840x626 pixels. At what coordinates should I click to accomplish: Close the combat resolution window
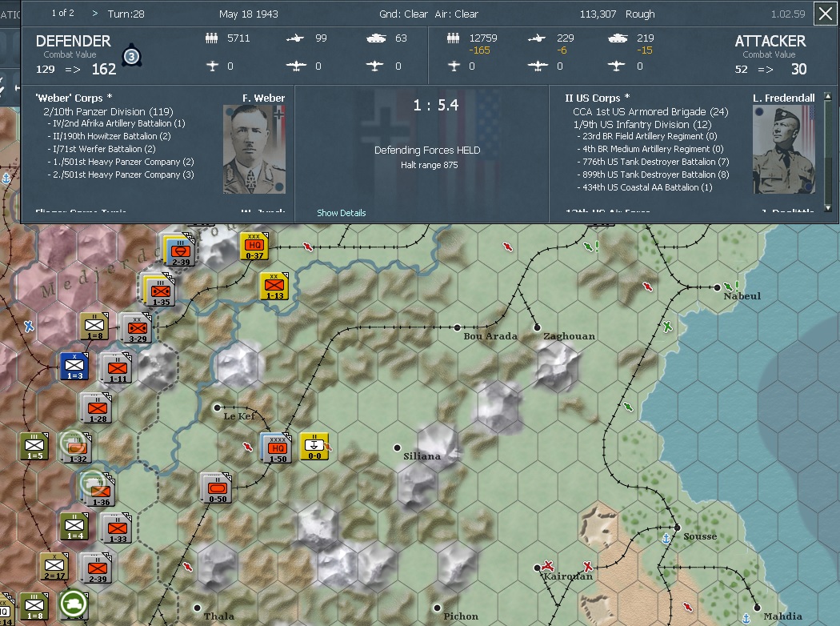(x=825, y=14)
